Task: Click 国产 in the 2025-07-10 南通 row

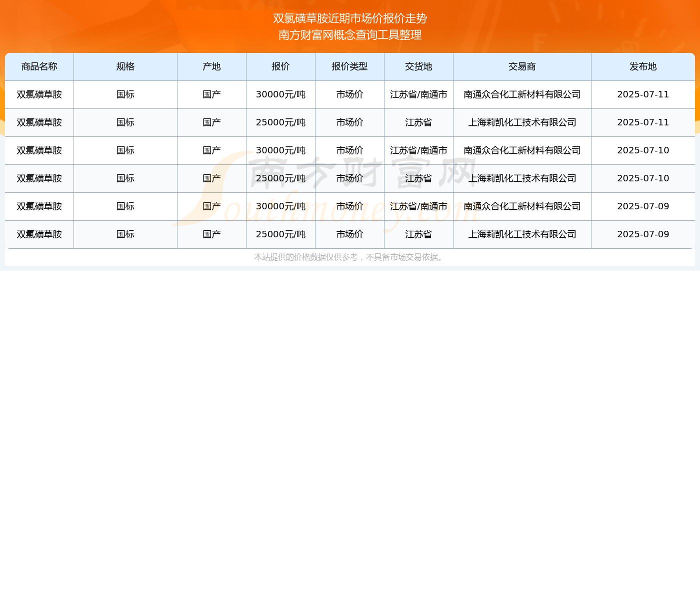Action: [x=211, y=150]
